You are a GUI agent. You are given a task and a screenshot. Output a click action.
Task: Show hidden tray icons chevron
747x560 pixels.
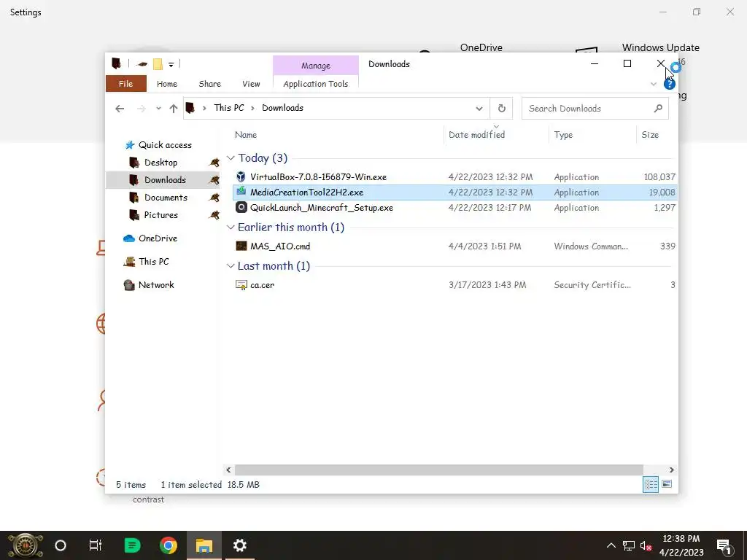point(611,545)
